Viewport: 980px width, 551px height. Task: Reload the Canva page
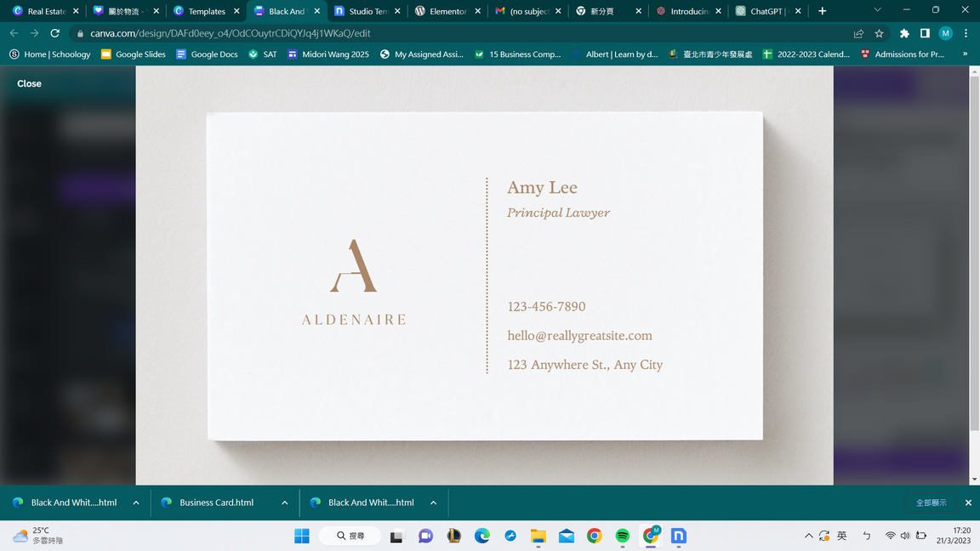click(55, 33)
